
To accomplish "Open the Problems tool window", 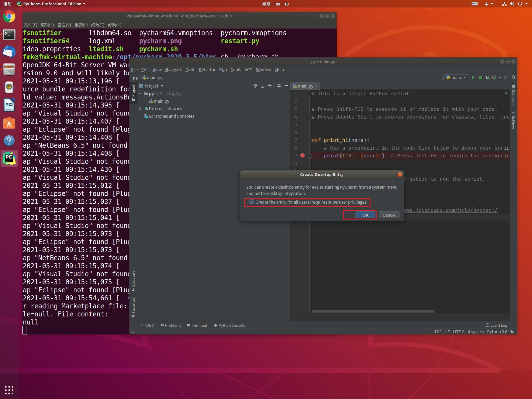I will [171, 325].
